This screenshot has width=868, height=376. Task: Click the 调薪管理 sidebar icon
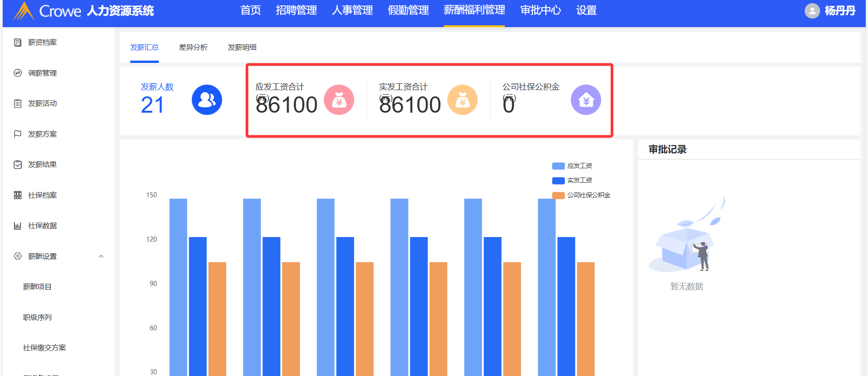pos(18,73)
